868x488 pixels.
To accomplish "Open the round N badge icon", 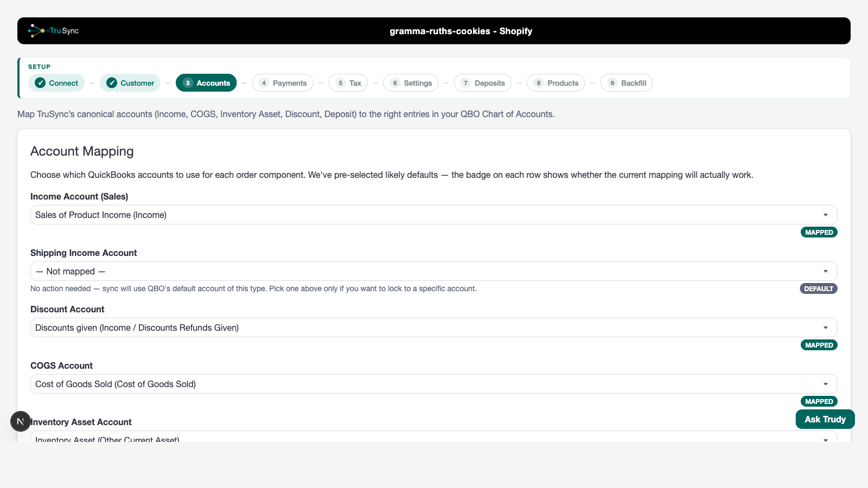I will point(21,421).
